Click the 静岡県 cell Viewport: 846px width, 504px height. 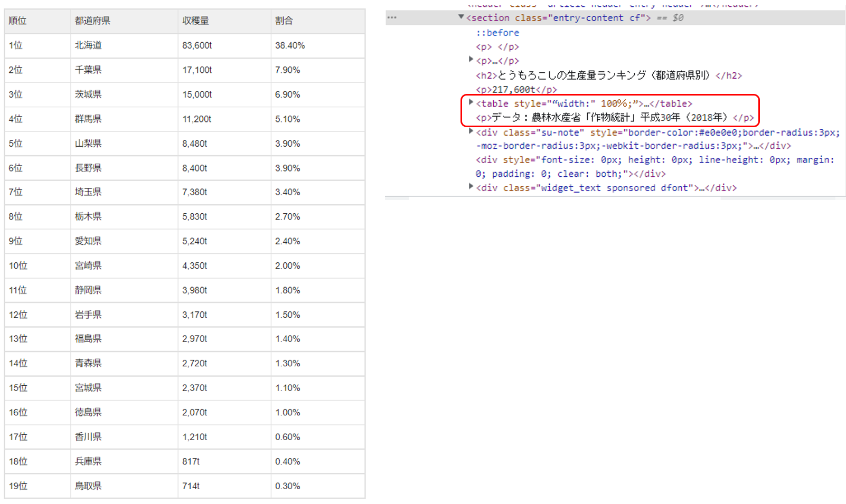click(x=124, y=290)
